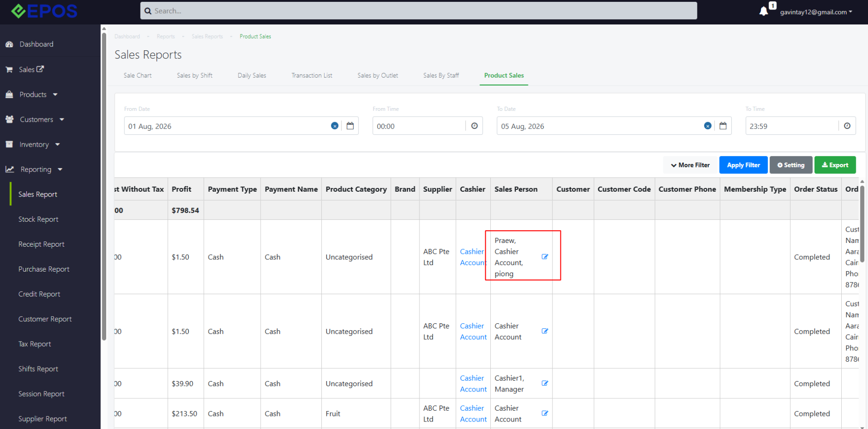This screenshot has width=868, height=429.
Task: Open the Daily Sales tab
Action: click(x=252, y=75)
